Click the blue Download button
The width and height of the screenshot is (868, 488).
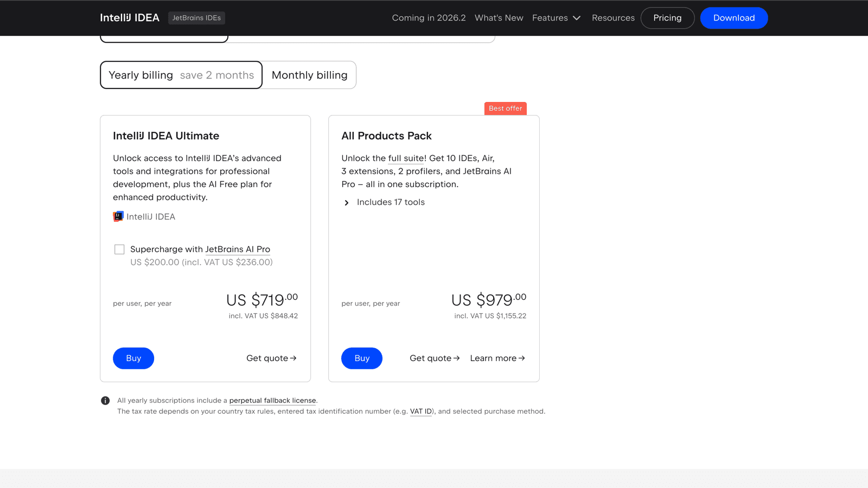click(x=733, y=18)
